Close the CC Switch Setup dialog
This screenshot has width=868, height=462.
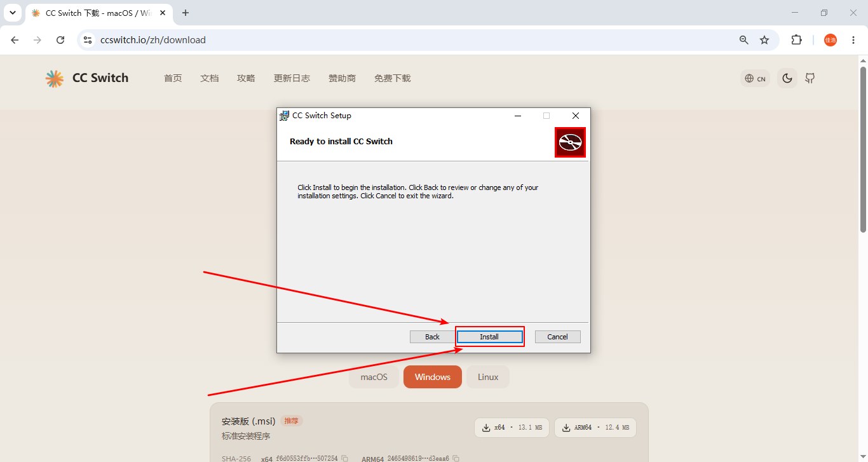575,116
